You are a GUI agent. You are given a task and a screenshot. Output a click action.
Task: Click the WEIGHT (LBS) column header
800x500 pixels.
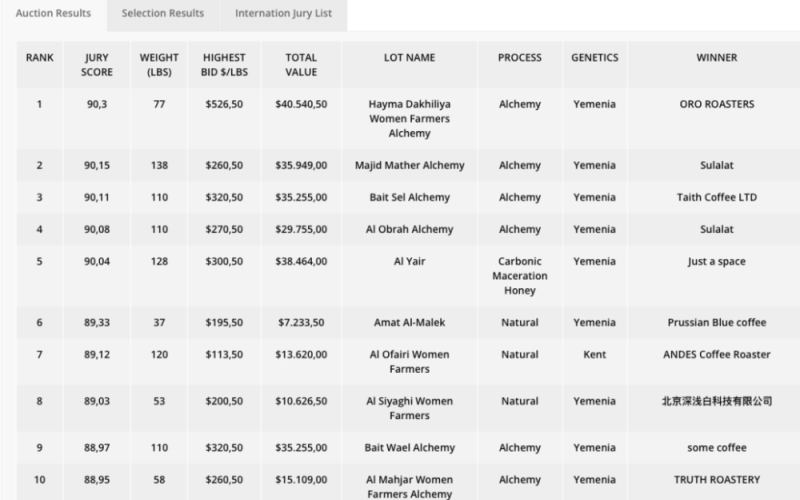tap(159, 65)
